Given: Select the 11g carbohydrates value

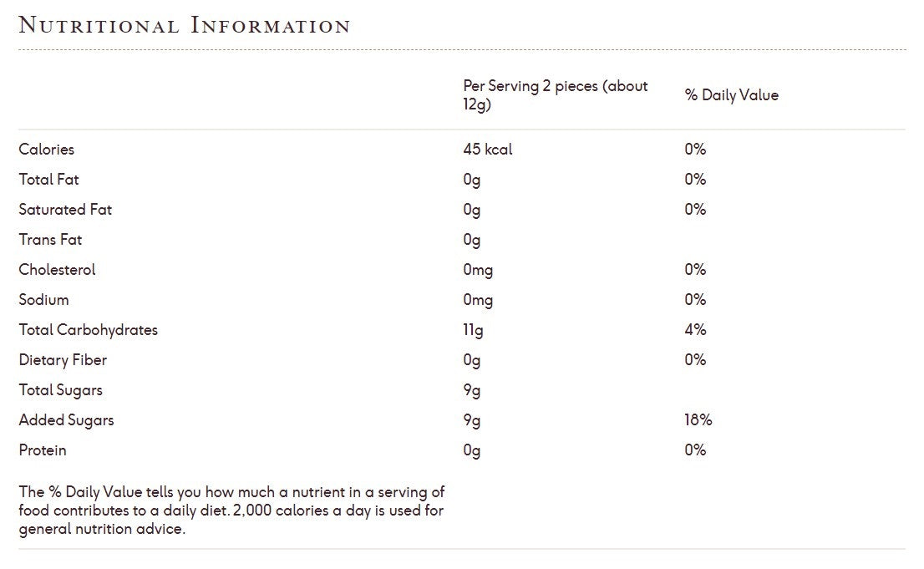Looking at the screenshot, I should pos(473,330).
